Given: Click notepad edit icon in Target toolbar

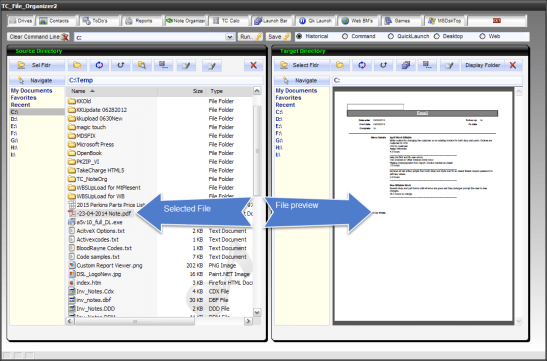Looking at the screenshot, I should (x=449, y=65).
